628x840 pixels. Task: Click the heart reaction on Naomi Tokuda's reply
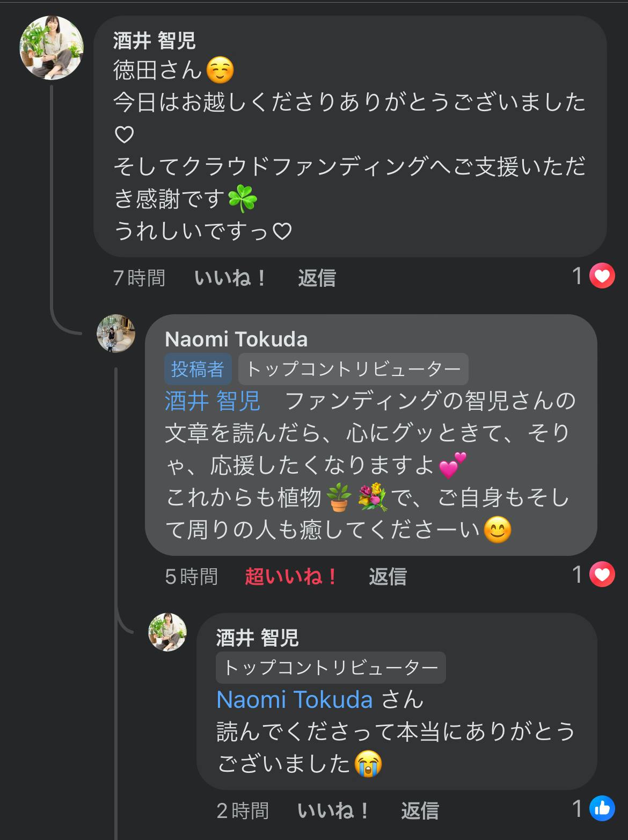[x=602, y=575]
